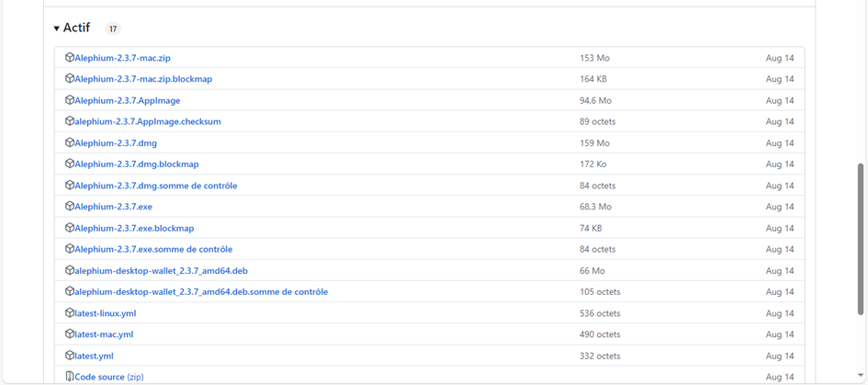
Task: Click package icon beside Alephium-2.3.7-mac.zip
Action: point(70,58)
